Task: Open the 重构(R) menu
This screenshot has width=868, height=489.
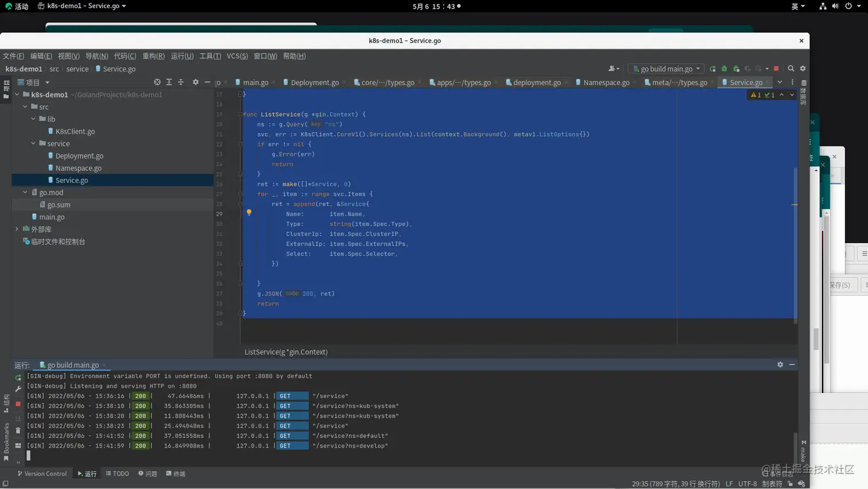Action: tap(153, 56)
